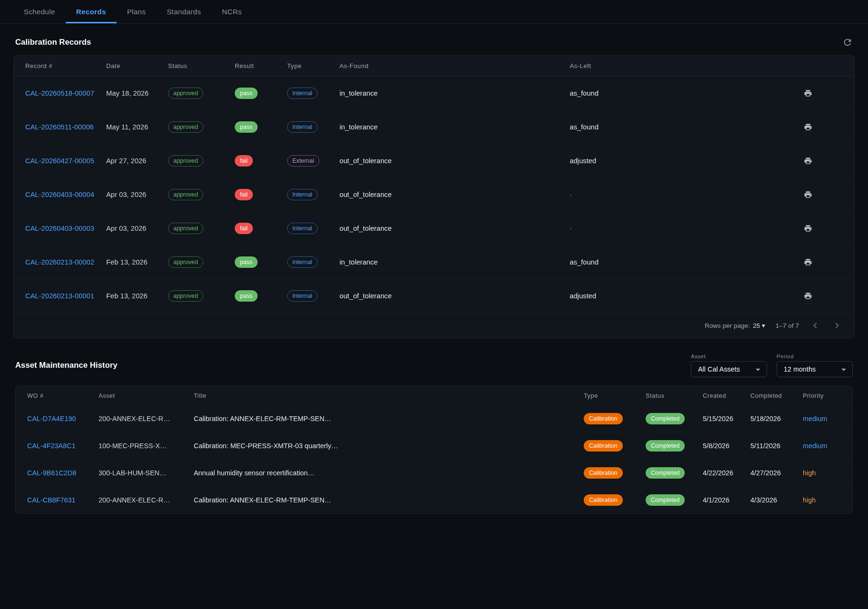This screenshot has width=868, height=609.
Task: Print record CAL-20260403-00004
Action: [808, 195]
